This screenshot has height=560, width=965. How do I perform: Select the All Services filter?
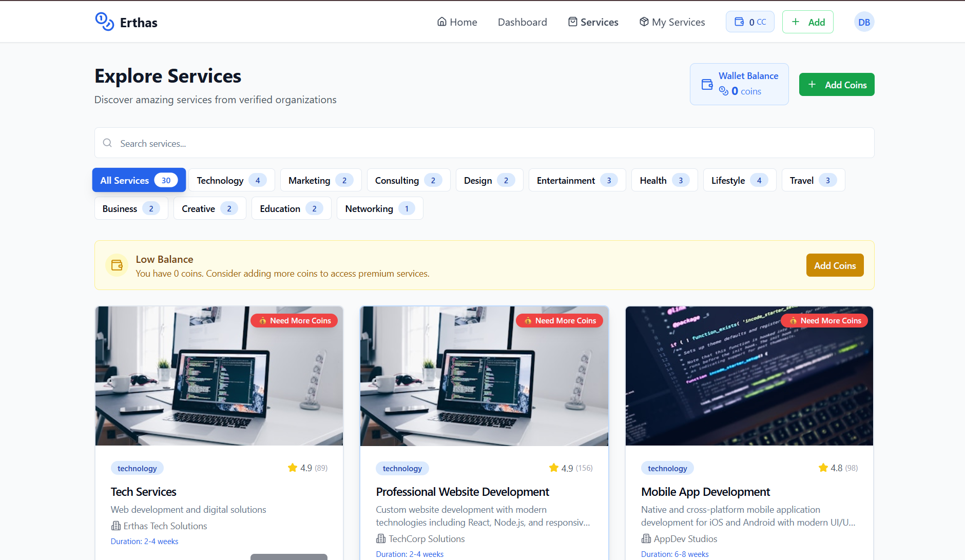point(139,180)
